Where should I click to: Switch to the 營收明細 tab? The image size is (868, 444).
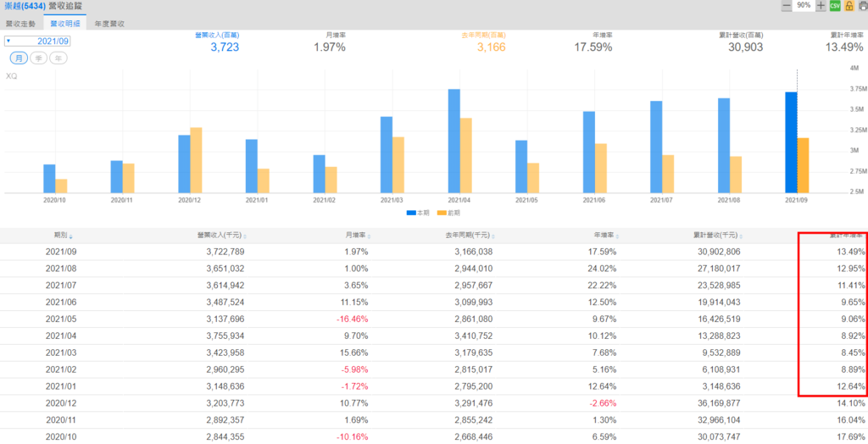[64, 24]
